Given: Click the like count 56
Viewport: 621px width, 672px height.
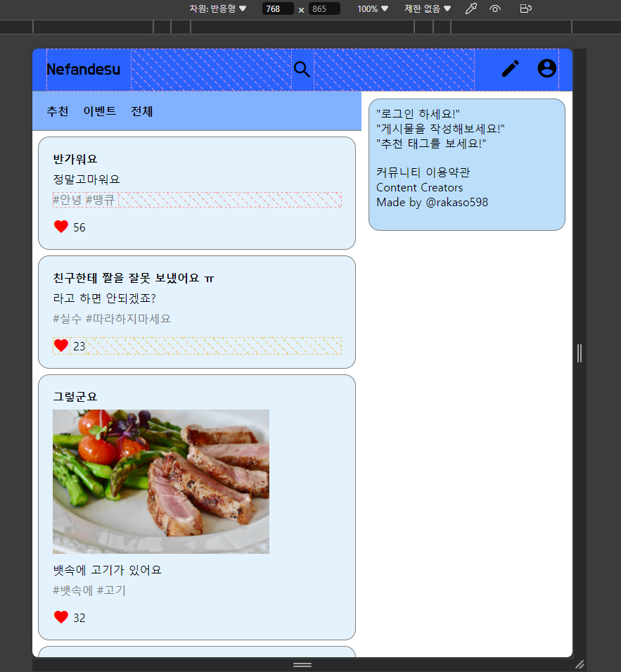Looking at the screenshot, I should pyautogui.click(x=79, y=227).
